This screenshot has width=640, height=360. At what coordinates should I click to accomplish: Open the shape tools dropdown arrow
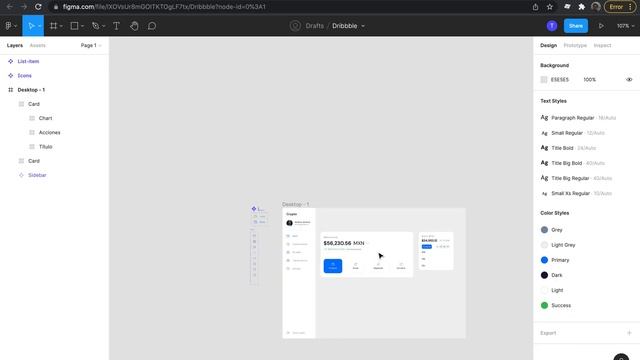click(82, 26)
